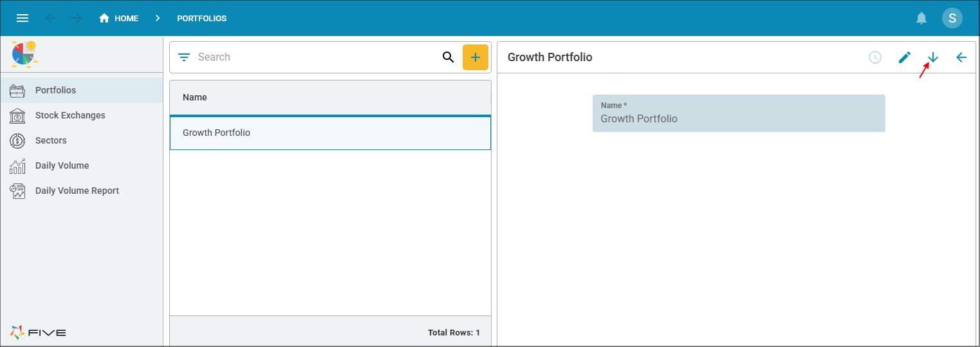Click the back arrow in form header
This screenshot has width=980, height=347.
point(961,57)
